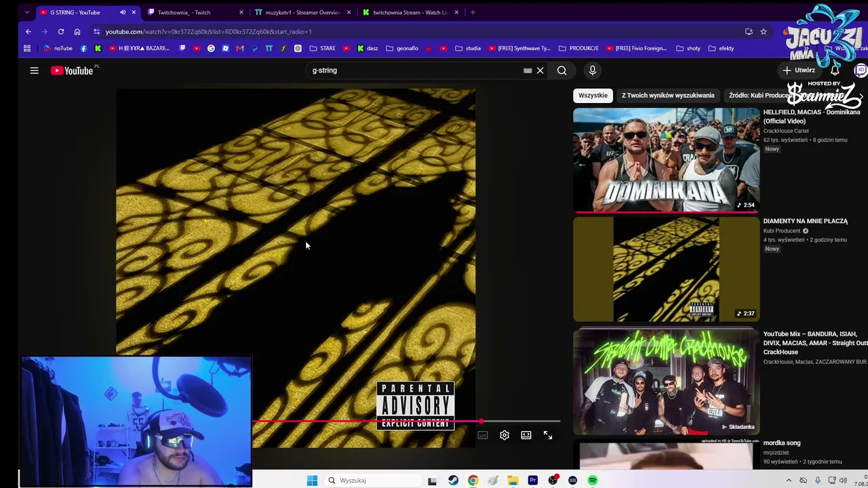Open the [FREE] Fivio Foreign... bookmark
This screenshot has height=488, width=868.
tap(637, 48)
